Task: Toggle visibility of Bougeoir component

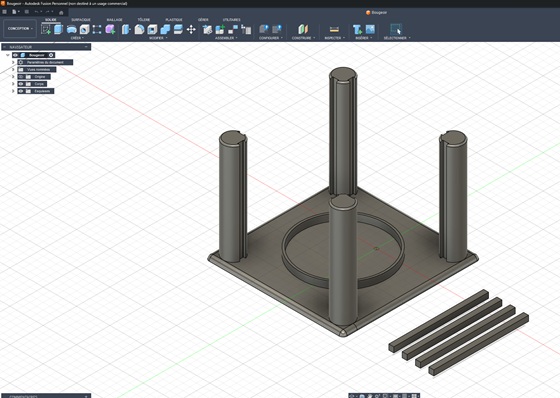Action: point(15,55)
